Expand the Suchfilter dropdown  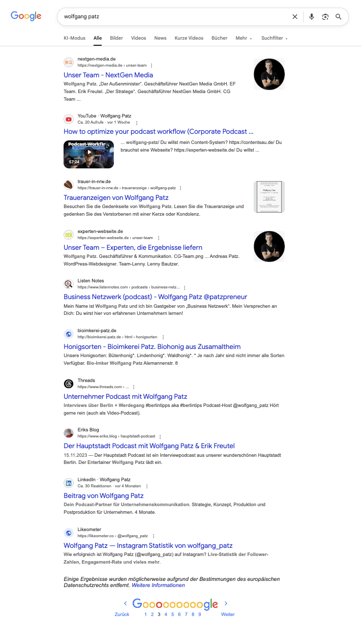[x=275, y=38]
